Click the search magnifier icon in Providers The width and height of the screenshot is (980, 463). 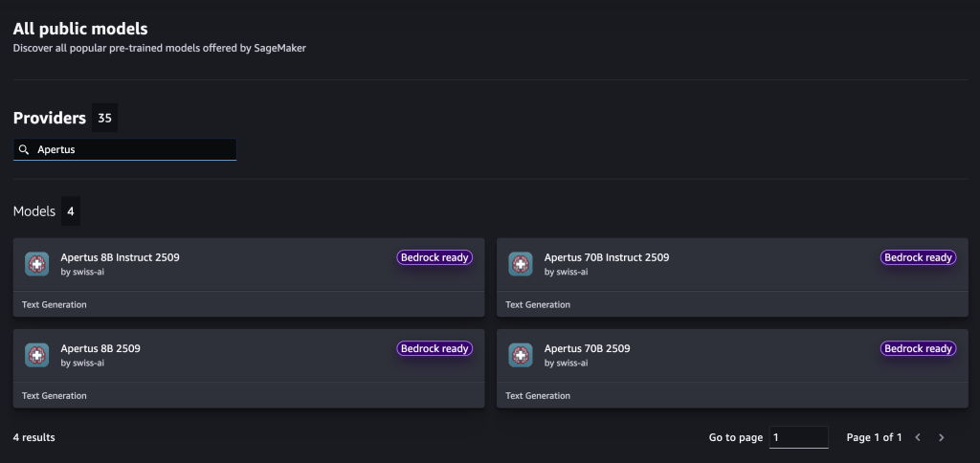pos(24,150)
